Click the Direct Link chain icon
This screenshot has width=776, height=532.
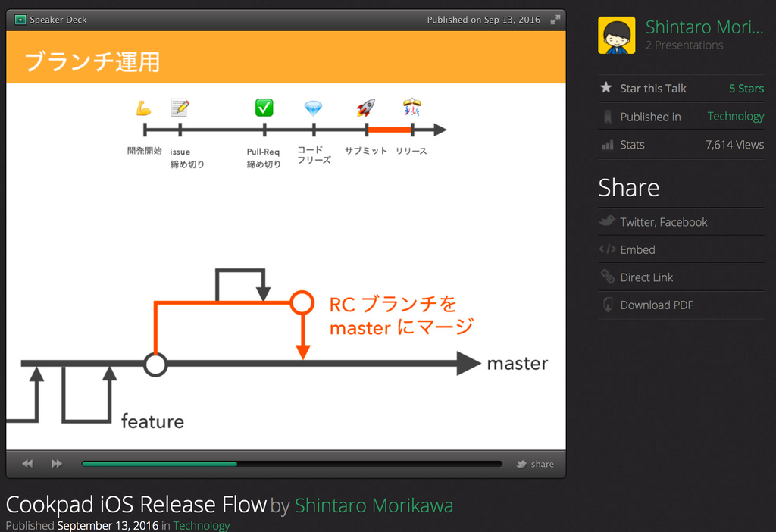[x=607, y=277]
